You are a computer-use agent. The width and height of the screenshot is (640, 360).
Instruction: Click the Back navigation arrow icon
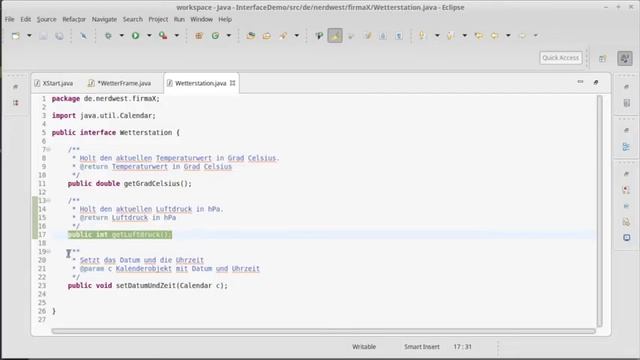(495, 36)
